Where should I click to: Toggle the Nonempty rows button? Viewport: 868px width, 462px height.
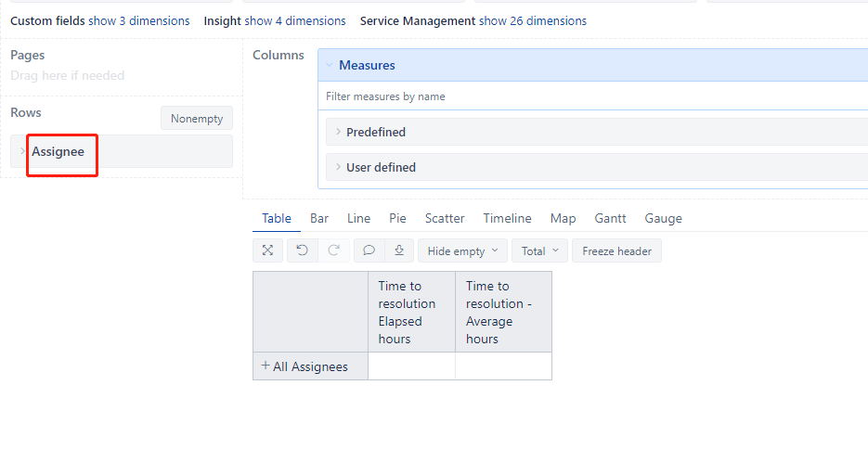pos(197,119)
